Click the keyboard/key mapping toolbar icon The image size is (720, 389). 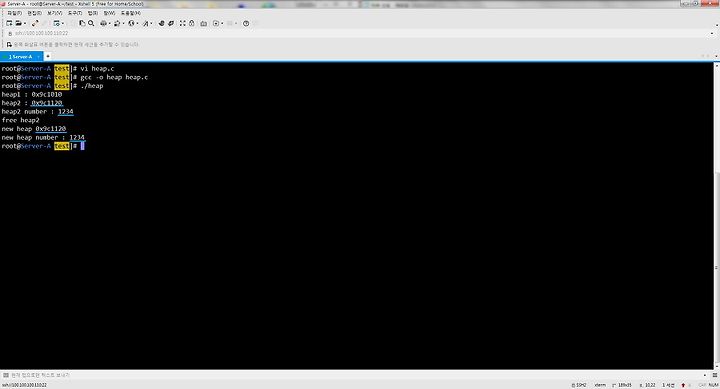tap(203, 23)
